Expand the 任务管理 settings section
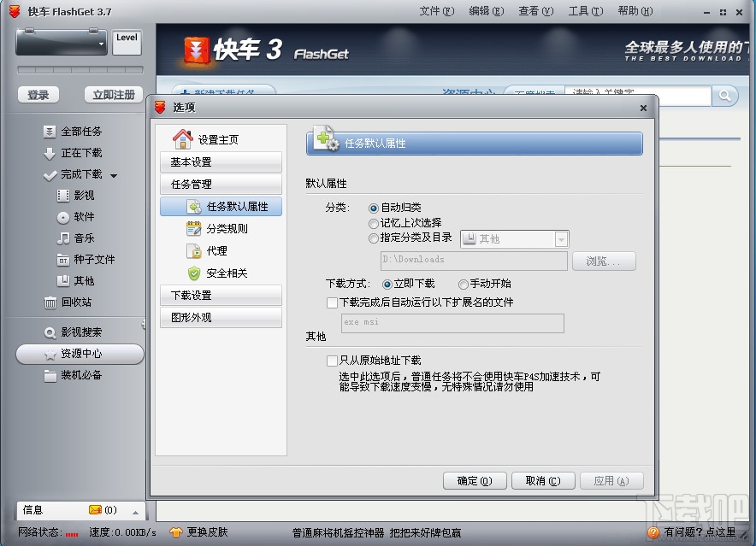This screenshot has width=756, height=546. tap(221, 184)
